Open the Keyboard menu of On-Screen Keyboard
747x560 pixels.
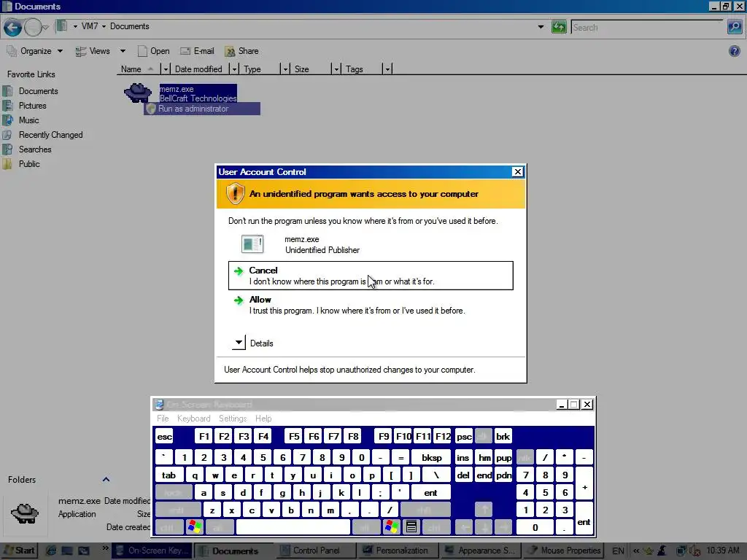pos(193,419)
